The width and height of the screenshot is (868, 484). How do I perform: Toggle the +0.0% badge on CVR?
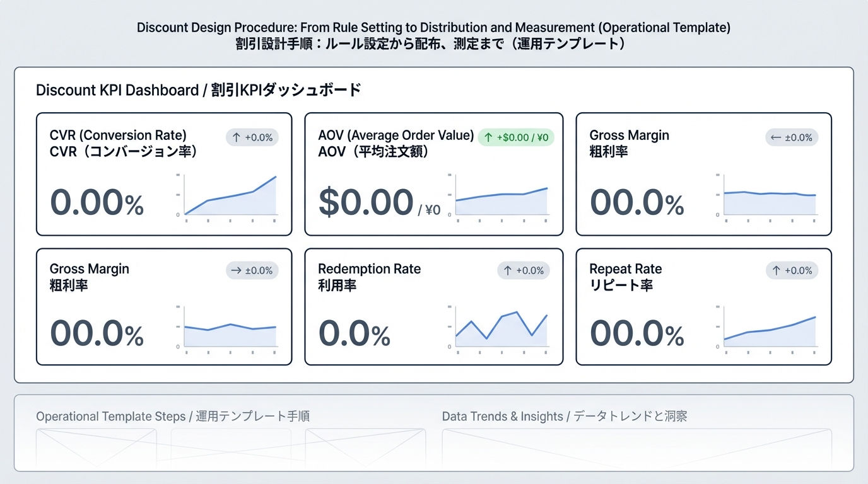[251, 137]
